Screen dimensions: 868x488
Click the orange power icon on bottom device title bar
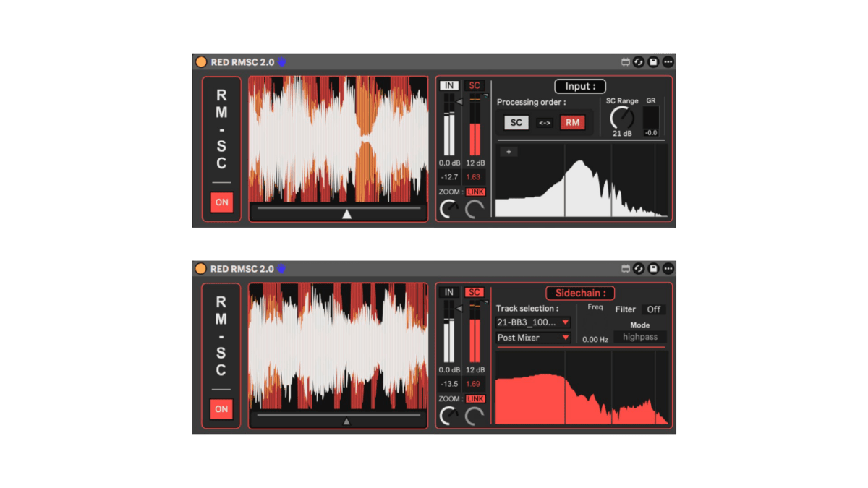(x=201, y=268)
